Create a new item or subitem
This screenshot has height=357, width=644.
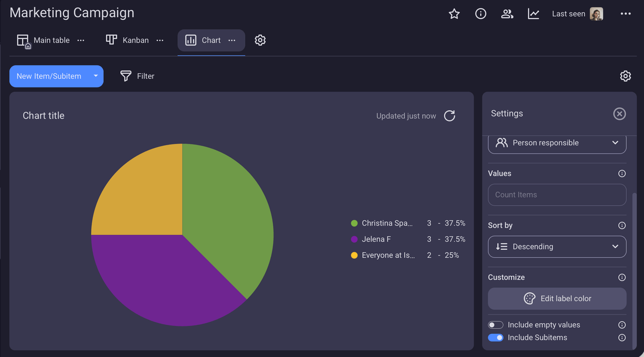tap(48, 76)
